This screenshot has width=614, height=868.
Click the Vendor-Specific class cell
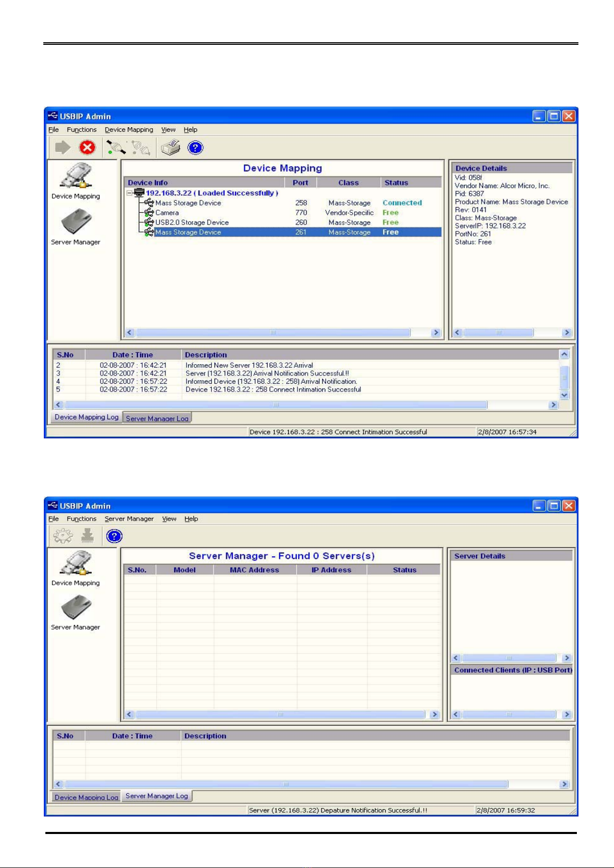[350, 213]
